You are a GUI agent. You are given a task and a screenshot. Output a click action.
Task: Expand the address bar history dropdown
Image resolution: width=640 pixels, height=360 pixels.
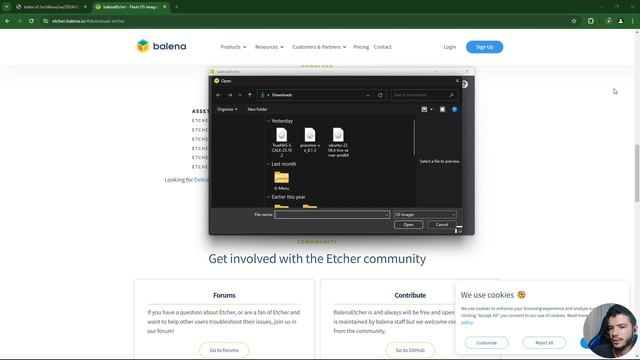(x=368, y=95)
